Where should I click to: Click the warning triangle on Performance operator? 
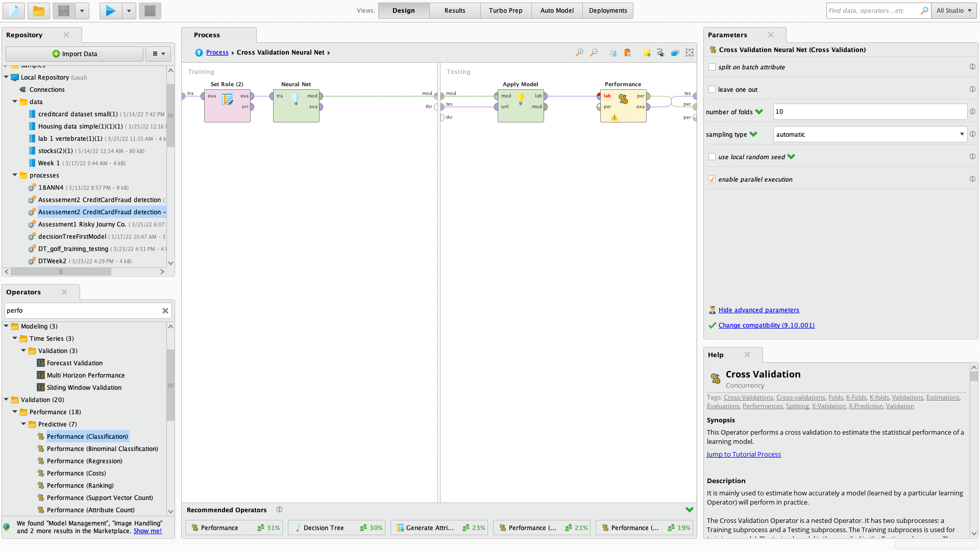click(615, 117)
